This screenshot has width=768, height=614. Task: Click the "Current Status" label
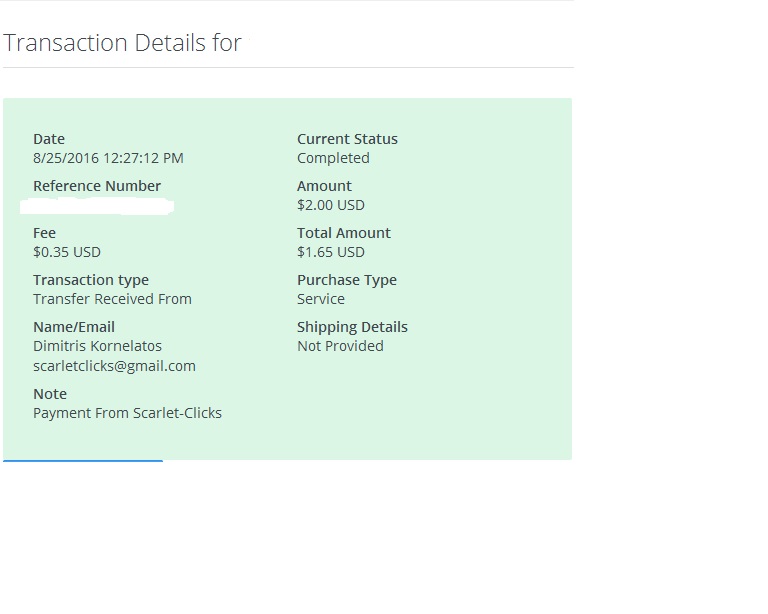pyautogui.click(x=347, y=139)
